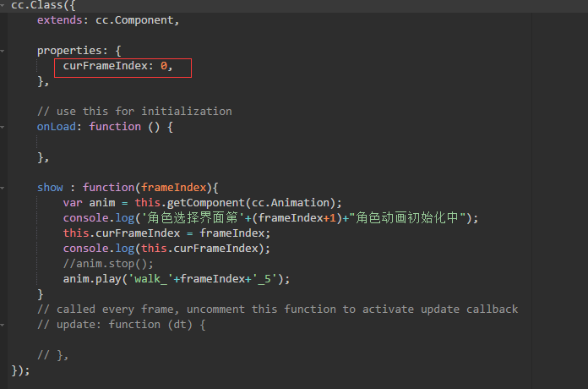Click 'cc.Class({' on the first line
This screenshot has width=588, height=389.
tap(43, 5)
